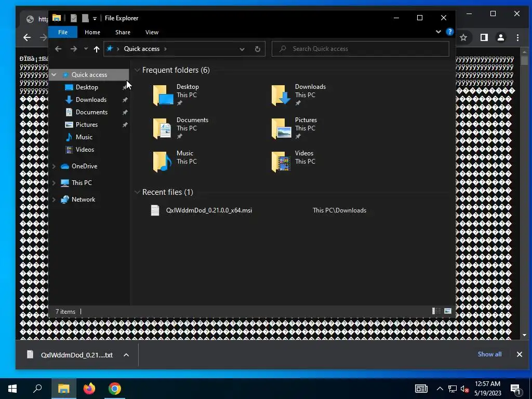Open File Explorer help icon
The height and width of the screenshot is (399, 532).
tap(449, 32)
